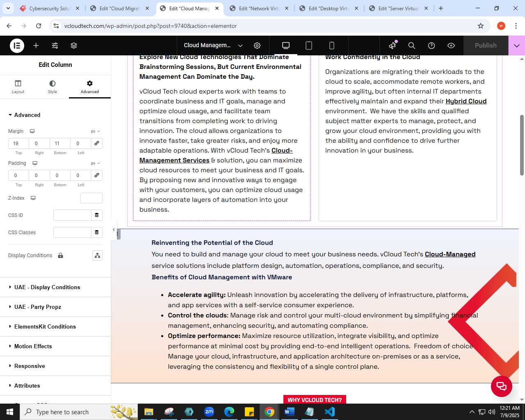Switch to tablet preview mode
The image size is (525, 420).
(x=309, y=46)
